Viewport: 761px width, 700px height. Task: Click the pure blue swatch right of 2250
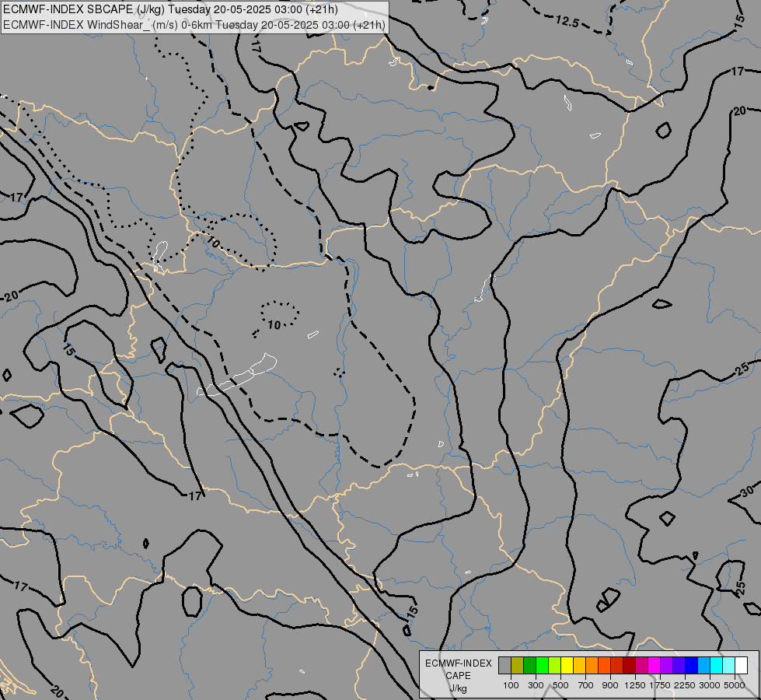[692, 666]
